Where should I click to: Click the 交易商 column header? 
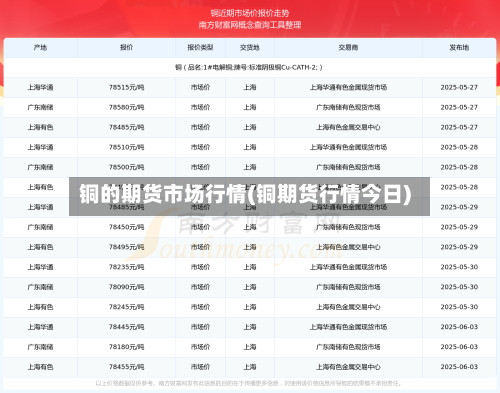(x=348, y=48)
